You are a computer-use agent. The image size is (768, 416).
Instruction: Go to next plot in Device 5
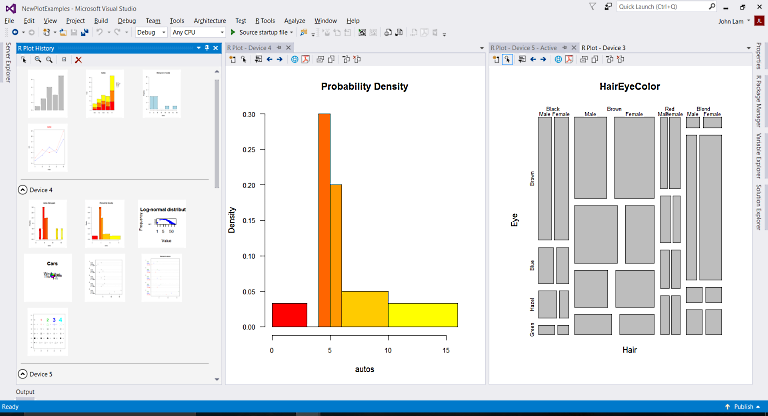click(543, 59)
